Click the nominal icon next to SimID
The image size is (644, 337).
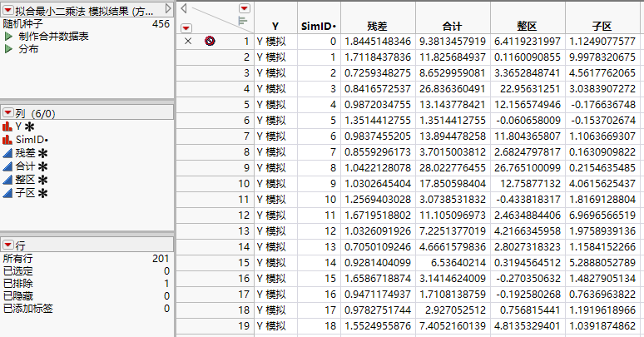(7, 140)
